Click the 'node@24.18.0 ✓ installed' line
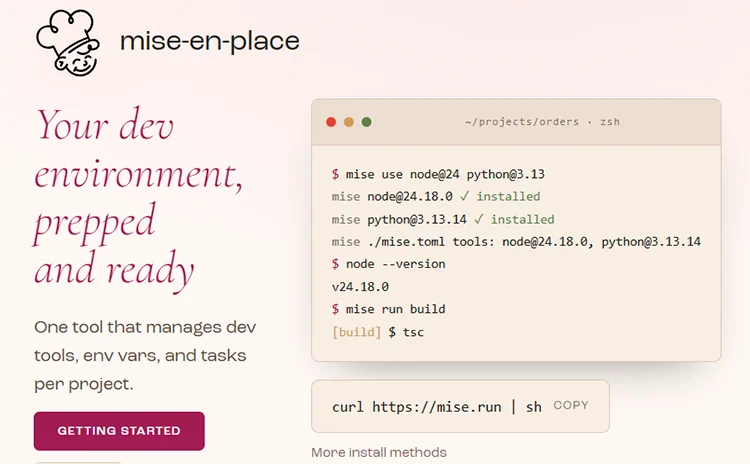The height and width of the screenshot is (464, 750). coord(436,197)
